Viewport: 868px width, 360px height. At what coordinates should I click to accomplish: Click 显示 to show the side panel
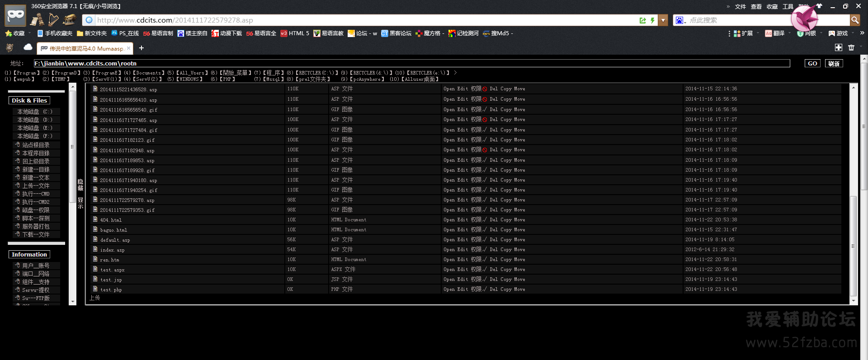(x=80, y=203)
